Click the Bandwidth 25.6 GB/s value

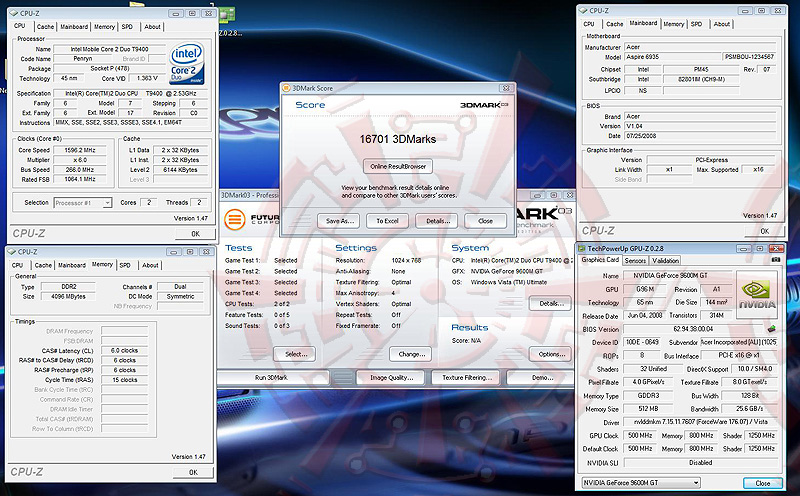[x=749, y=409]
